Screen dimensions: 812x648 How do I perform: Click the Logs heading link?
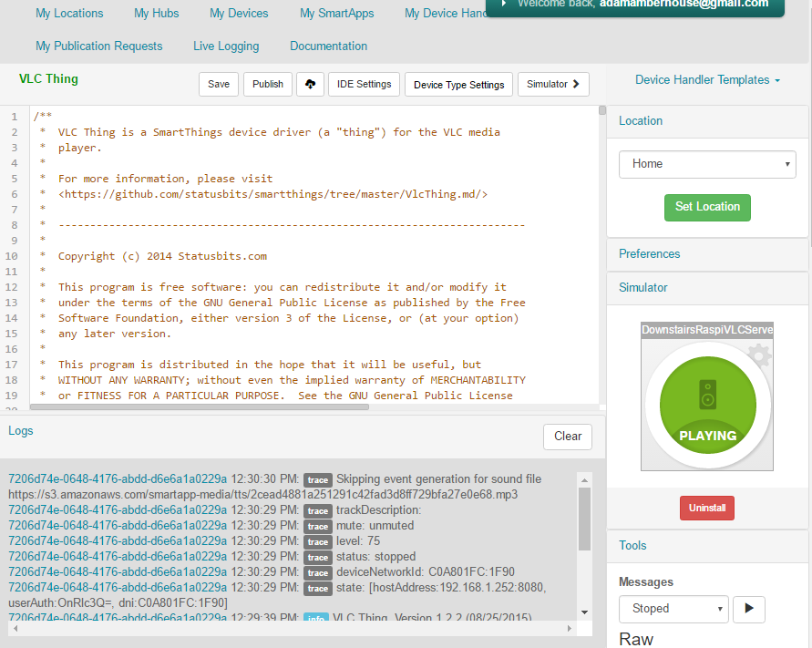21,431
